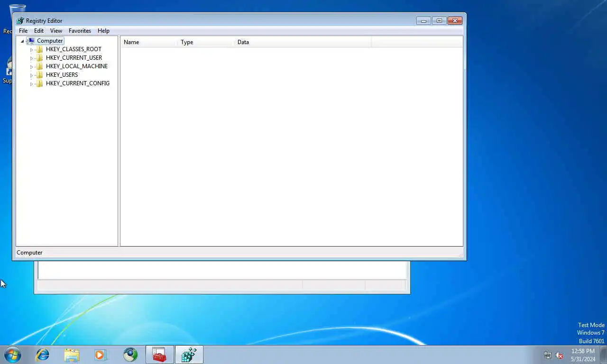
Task: Click the Computer icon in the tree
Action: click(31, 41)
